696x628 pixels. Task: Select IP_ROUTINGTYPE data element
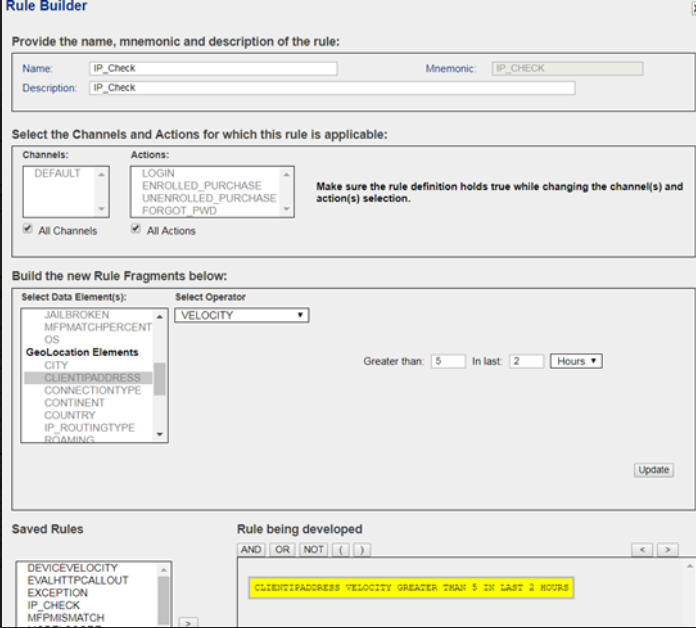pos(89,427)
